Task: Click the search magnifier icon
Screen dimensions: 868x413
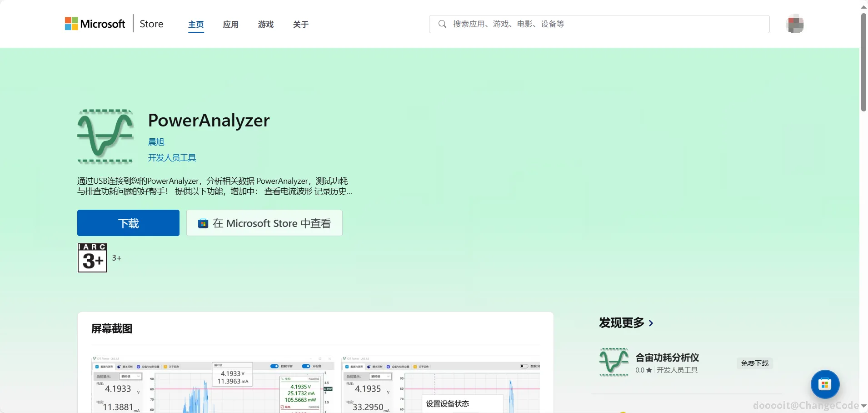Action: tap(442, 24)
